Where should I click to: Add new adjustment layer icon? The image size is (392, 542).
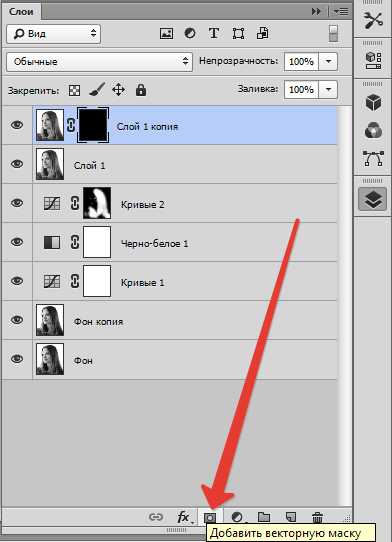tap(237, 517)
